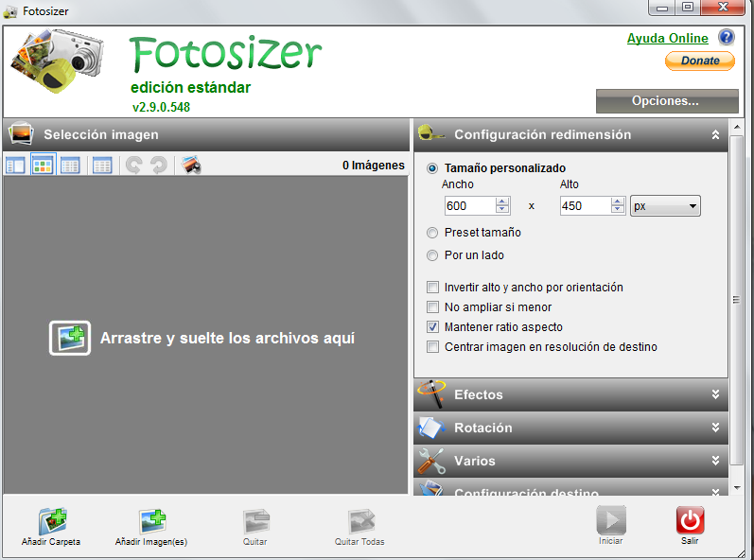Enable Invertir alto y ancho por orientación
Image resolution: width=754 pixels, height=560 pixels.
(x=433, y=287)
